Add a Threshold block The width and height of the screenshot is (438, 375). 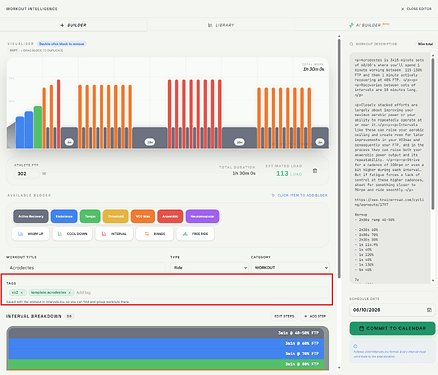click(116, 216)
